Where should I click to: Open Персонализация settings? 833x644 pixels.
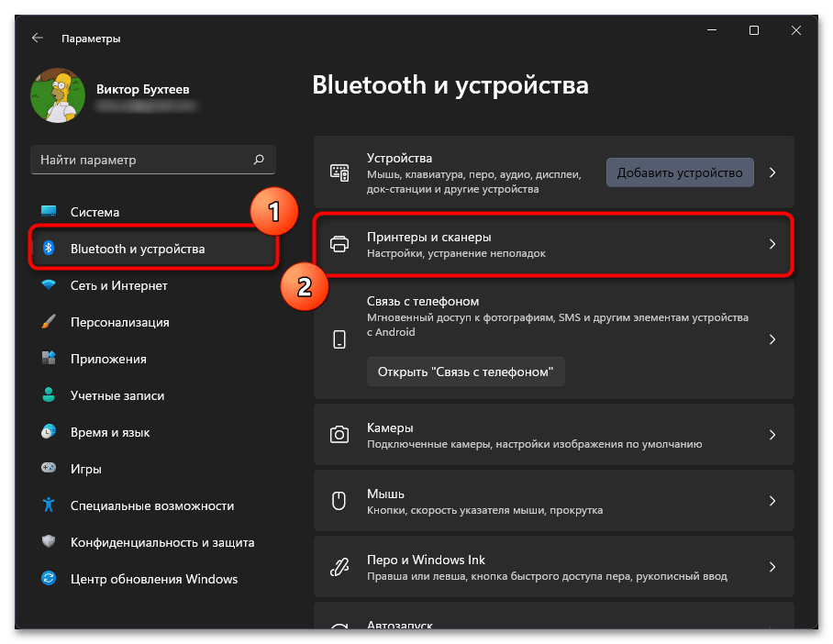[153, 321]
